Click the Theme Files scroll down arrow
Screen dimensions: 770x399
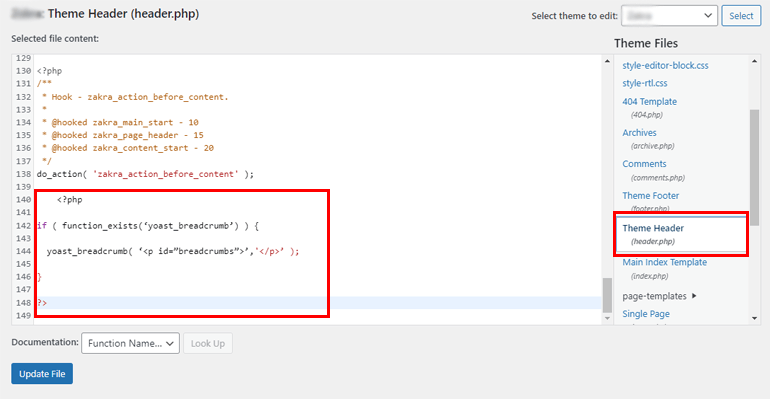pyautogui.click(x=754, y=319)
